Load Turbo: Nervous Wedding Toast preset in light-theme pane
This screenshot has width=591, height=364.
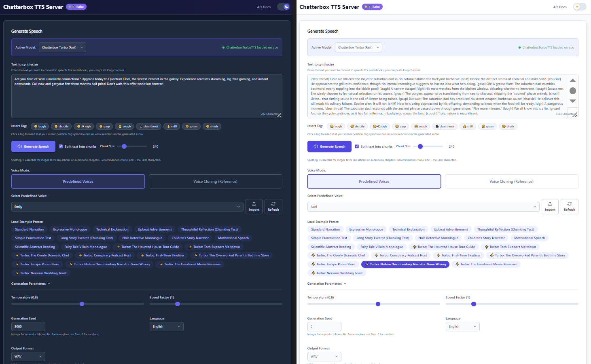point(337,273)
